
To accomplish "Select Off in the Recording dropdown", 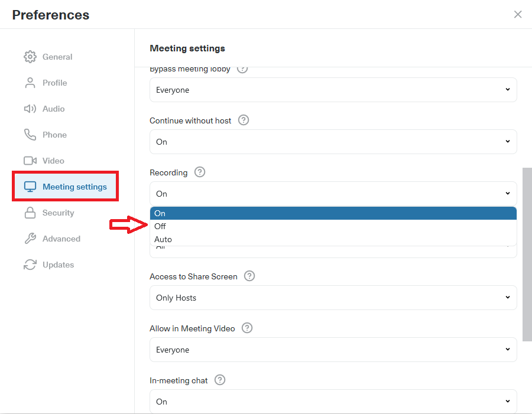I will tap(160, 226).
